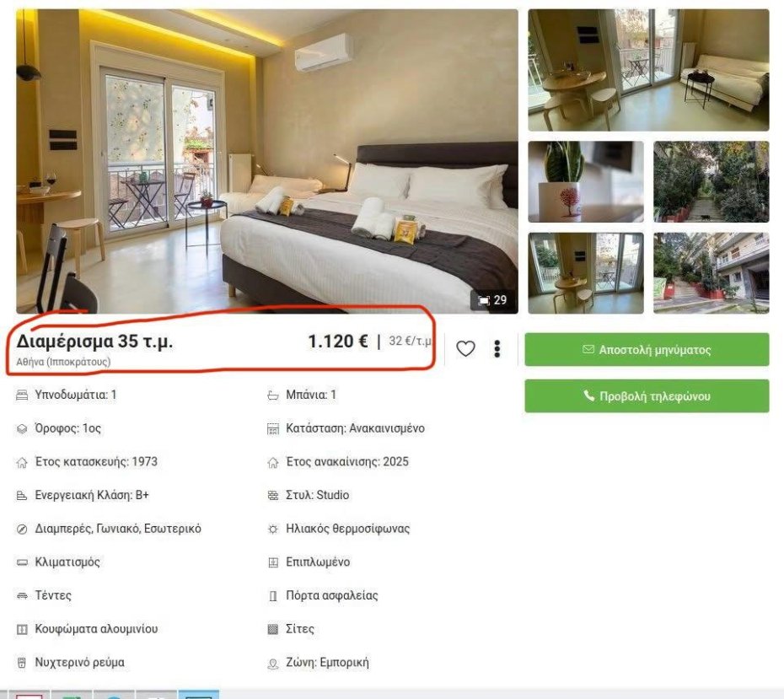Click the heart favorite icon
The height and width of the screenshot is (699, 784).
[x=465, y=348]
